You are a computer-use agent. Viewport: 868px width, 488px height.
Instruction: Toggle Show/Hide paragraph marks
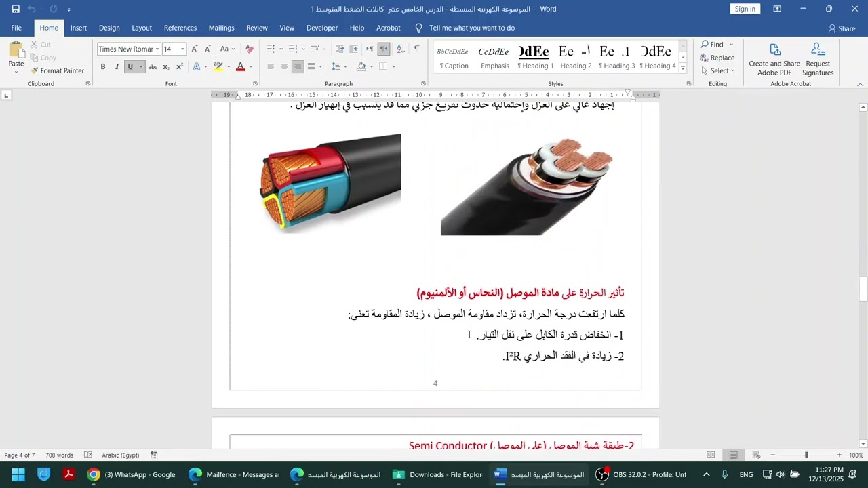pyautogui.click(x=416, y=49)
